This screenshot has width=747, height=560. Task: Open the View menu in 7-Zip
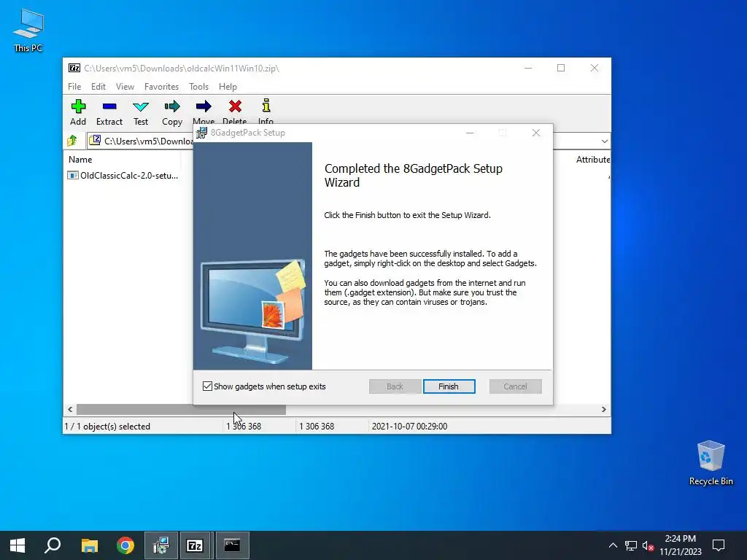[x=125, y=87]
